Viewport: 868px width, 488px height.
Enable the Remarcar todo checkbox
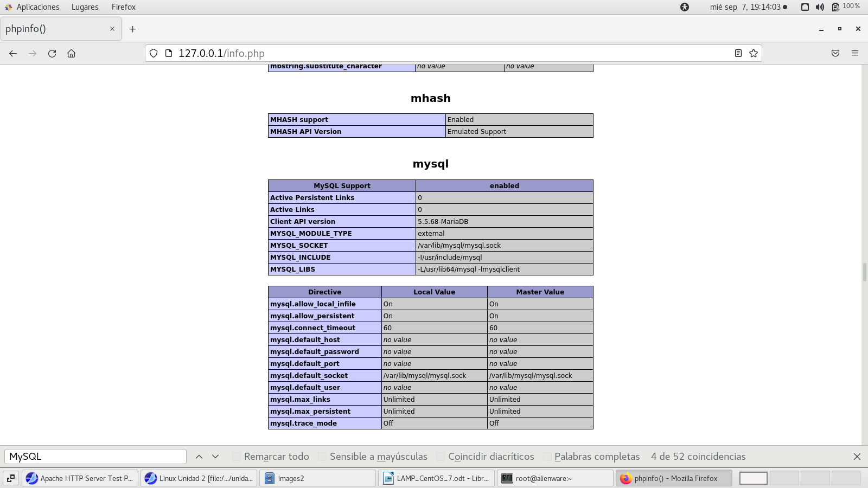237,457
